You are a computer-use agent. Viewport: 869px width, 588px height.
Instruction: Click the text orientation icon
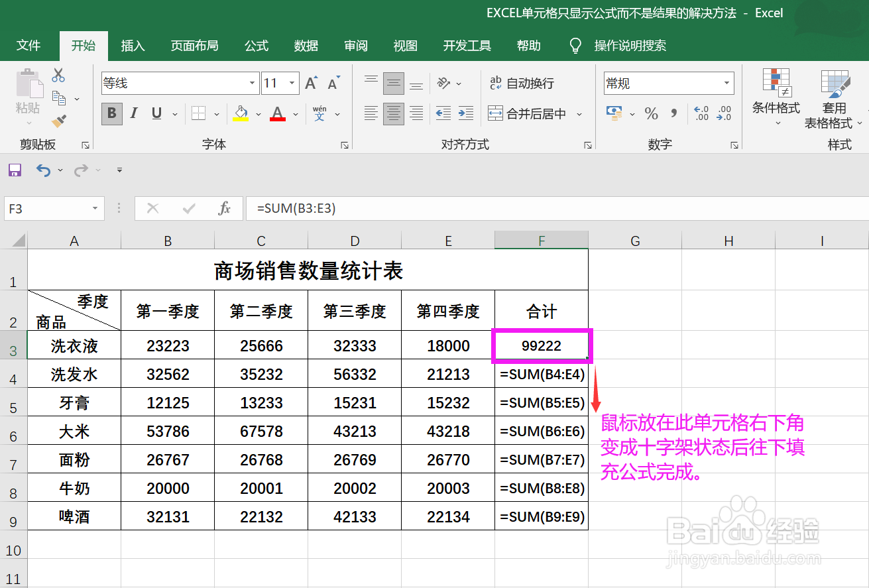[443, 83]
